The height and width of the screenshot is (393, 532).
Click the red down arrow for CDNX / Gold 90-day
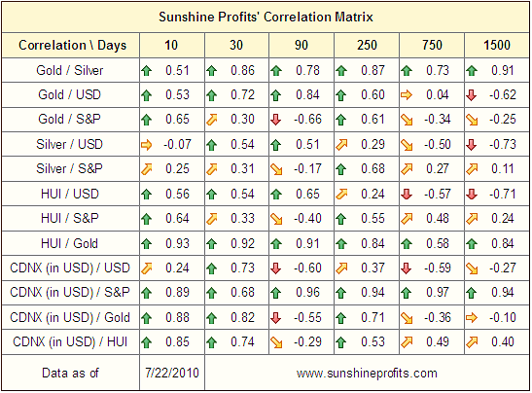point(276,318)
